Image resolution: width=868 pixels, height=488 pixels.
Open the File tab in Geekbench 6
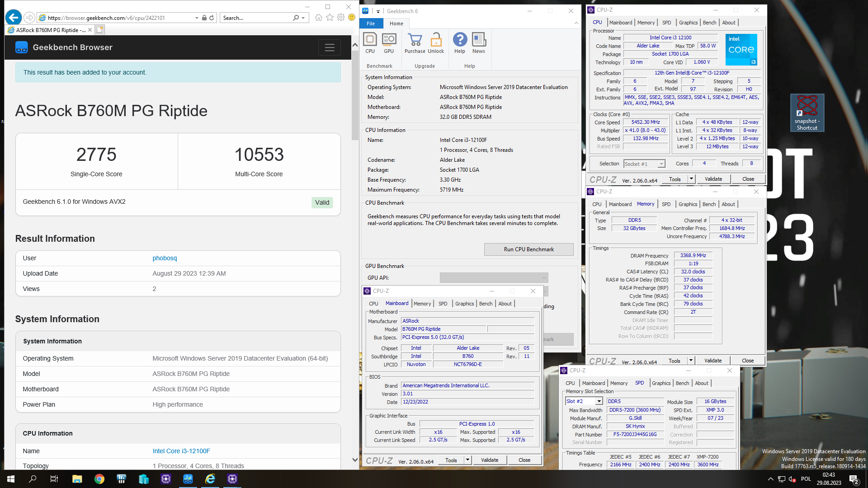click(371, 23)
